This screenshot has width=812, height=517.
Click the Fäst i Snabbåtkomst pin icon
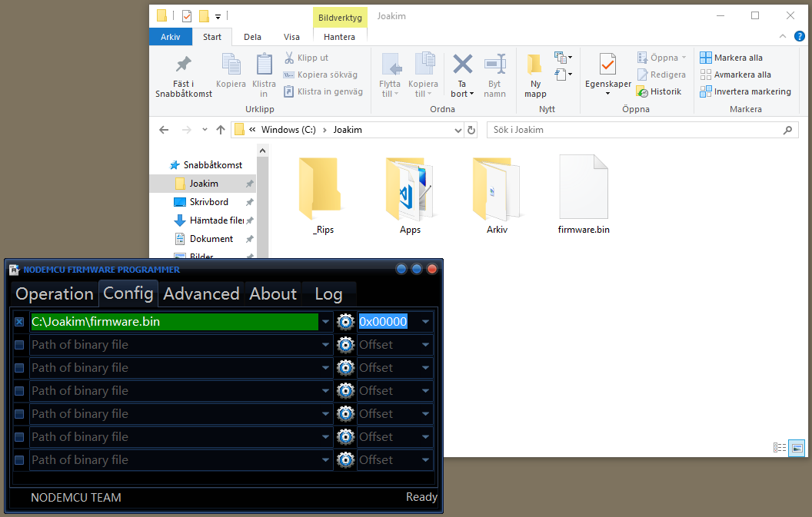(183, 65)
